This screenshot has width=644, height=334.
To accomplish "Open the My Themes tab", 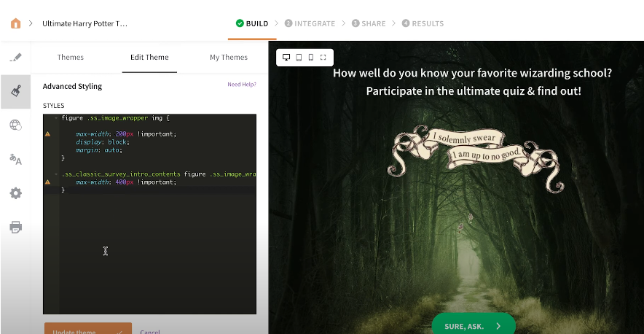I will click(x=229, y=57).
